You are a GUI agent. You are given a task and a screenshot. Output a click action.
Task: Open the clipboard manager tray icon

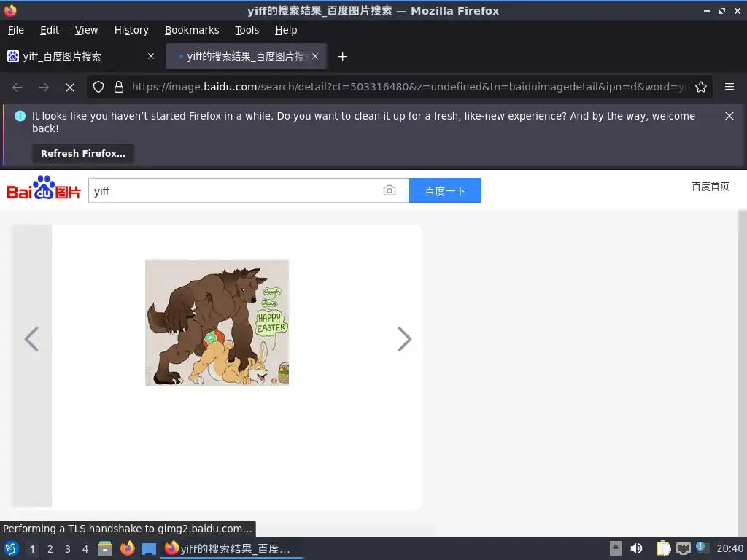[663, 548]
